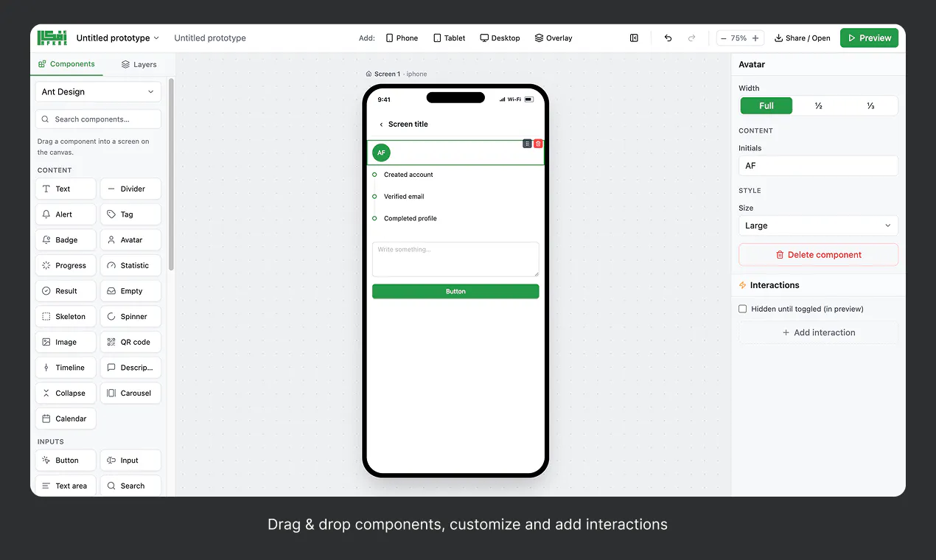Click the back chevron beside Screen title
This screenshot has height=560, width=936.
(x=381, y=125)
